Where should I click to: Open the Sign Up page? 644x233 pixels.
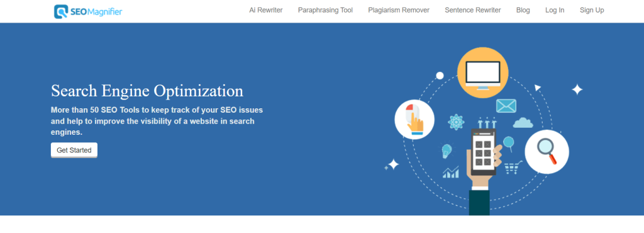tap(592, 10)
